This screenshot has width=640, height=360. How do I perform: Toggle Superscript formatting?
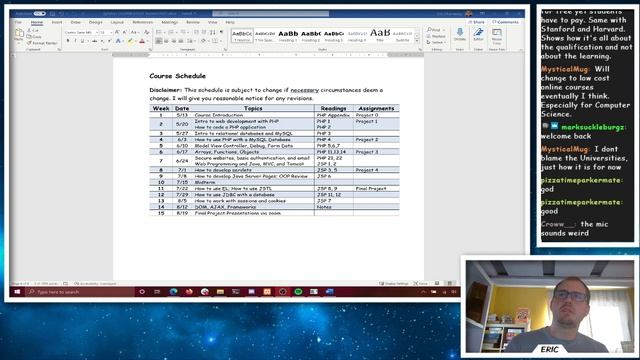click(109, 41)
